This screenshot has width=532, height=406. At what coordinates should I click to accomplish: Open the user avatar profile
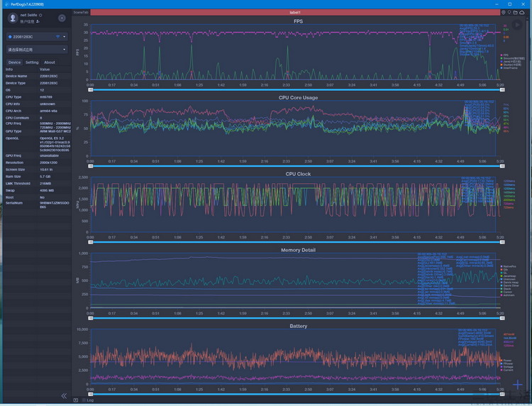tap(13, 18)
